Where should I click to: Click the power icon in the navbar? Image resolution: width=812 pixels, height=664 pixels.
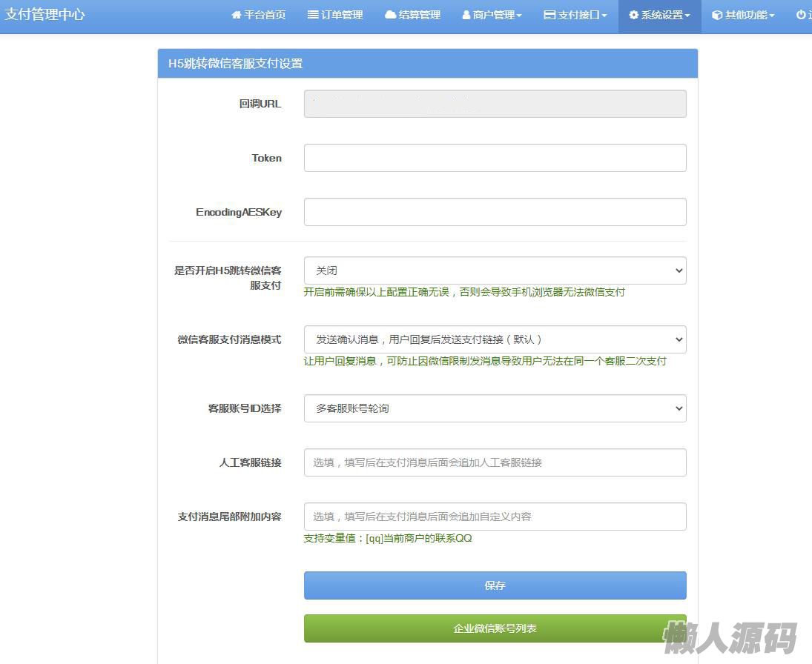[801, 15]
